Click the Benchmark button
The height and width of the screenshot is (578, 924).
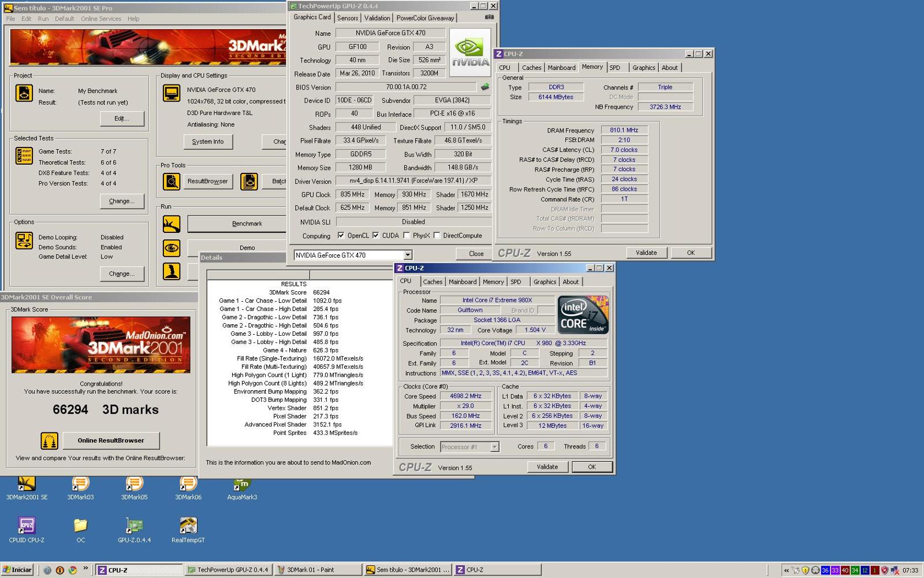coord(237,224)
